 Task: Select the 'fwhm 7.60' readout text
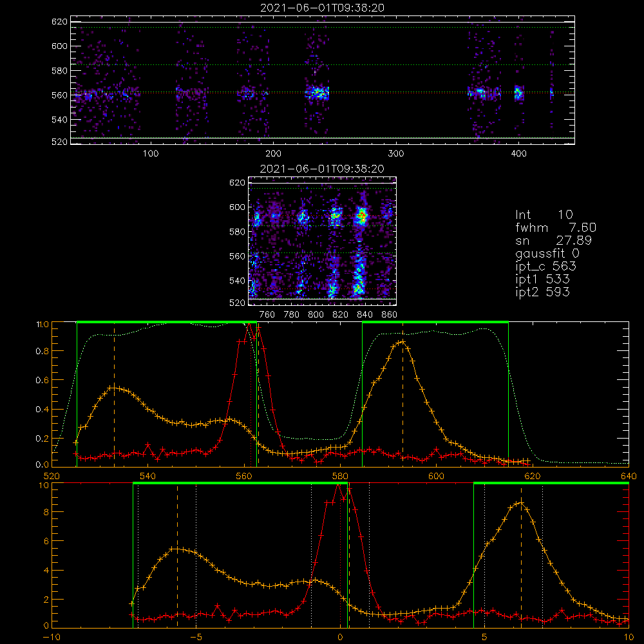tap(556, 227)
